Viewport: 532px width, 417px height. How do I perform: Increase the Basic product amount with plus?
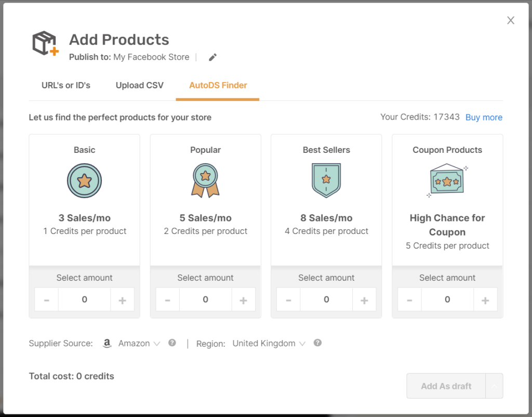coord(122,299)
